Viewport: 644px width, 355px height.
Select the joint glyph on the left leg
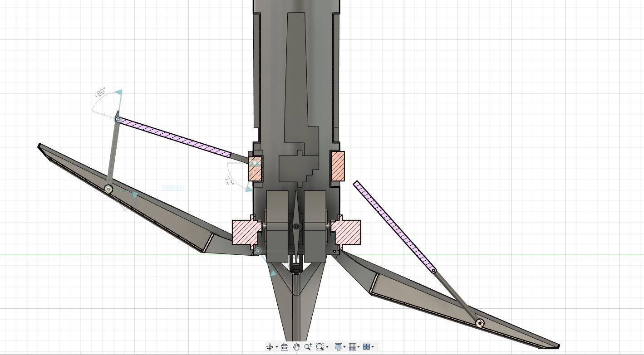click(x=108, y=189)
